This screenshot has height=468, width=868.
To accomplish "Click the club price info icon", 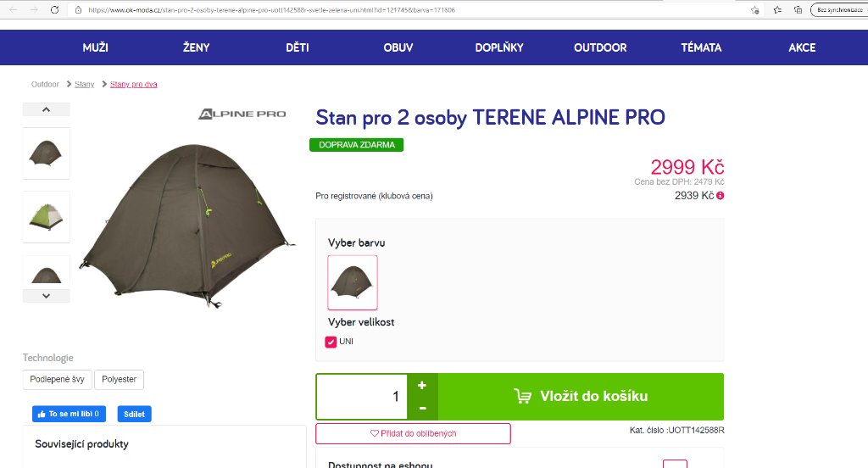I will [x=721, y=196].
